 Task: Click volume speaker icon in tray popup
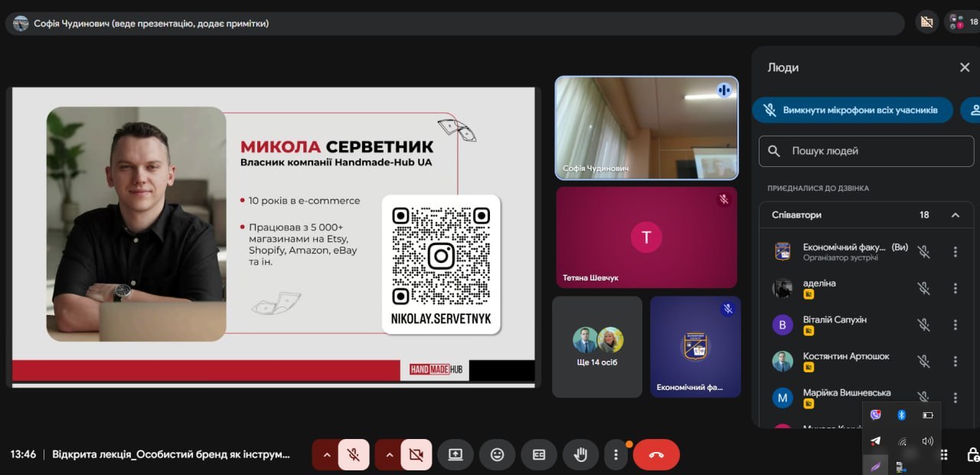coord(928,441)
